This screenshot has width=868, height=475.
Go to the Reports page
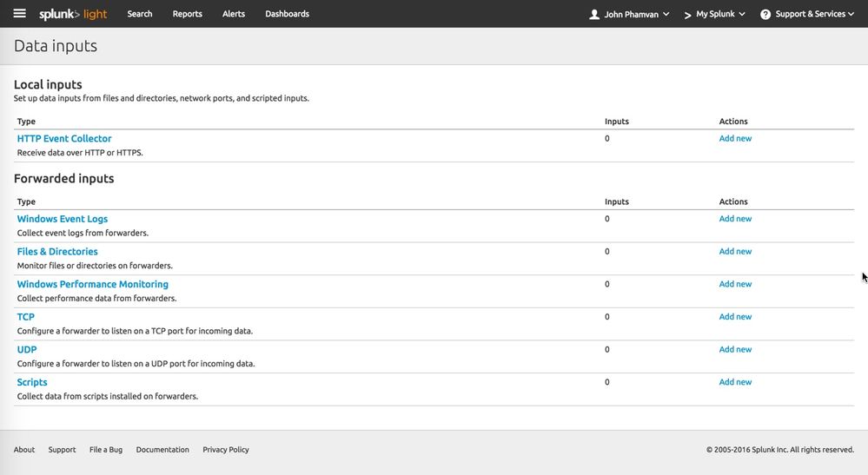pyautogui.click(x=187, y=14)
